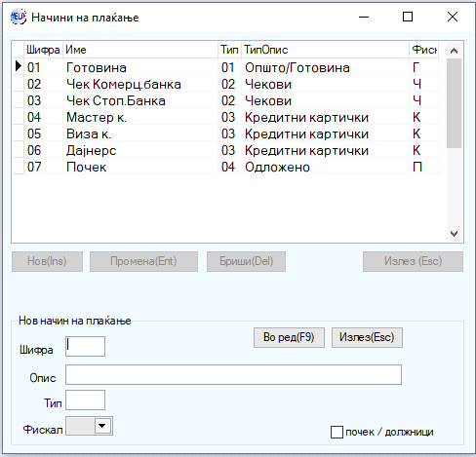Close the Начини на плаќање window
Screen dimensions: 476x457
(453, 17)
